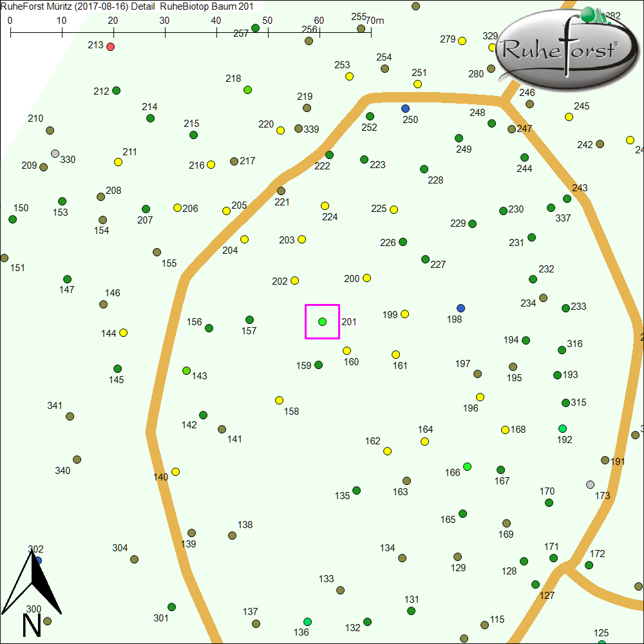Click the highlighted tree 201 marker
Screen dimensions: 644x644
[322, 321]
